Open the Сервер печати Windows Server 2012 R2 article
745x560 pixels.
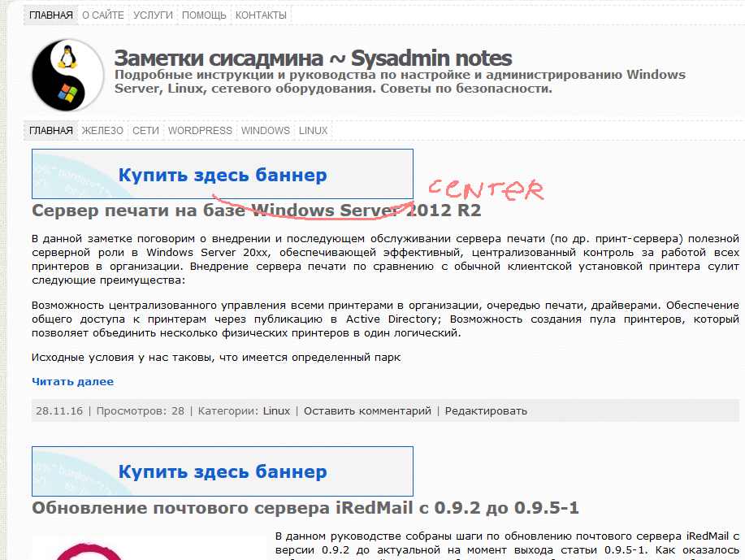point(257,211)
